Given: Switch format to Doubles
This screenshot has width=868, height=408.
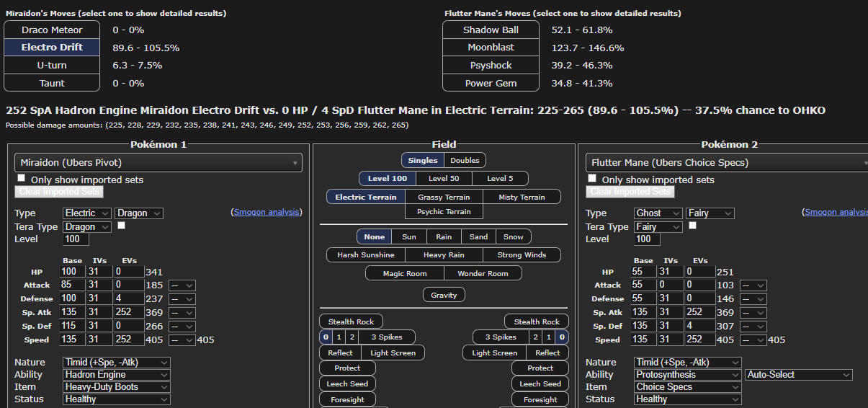Looking at the screenshot, I should pyautogui.click(x=465, y=160).
